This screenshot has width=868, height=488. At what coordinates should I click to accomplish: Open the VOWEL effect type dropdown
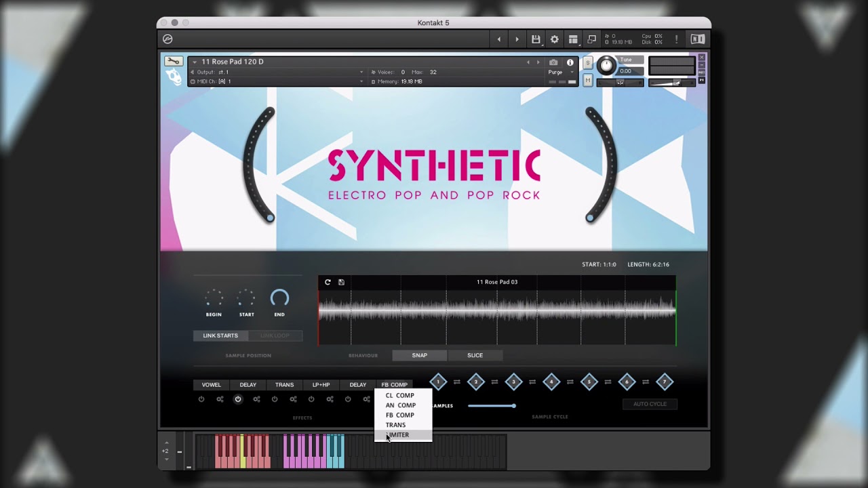(x=211, y=384)
